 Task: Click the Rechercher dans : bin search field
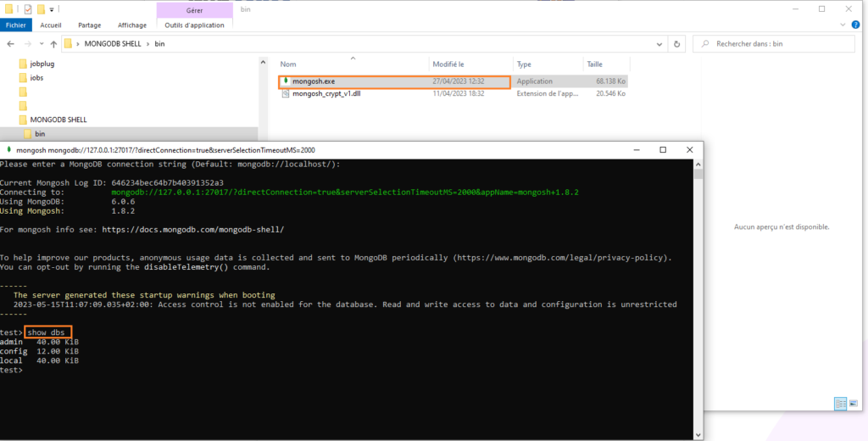pos(774,44)
